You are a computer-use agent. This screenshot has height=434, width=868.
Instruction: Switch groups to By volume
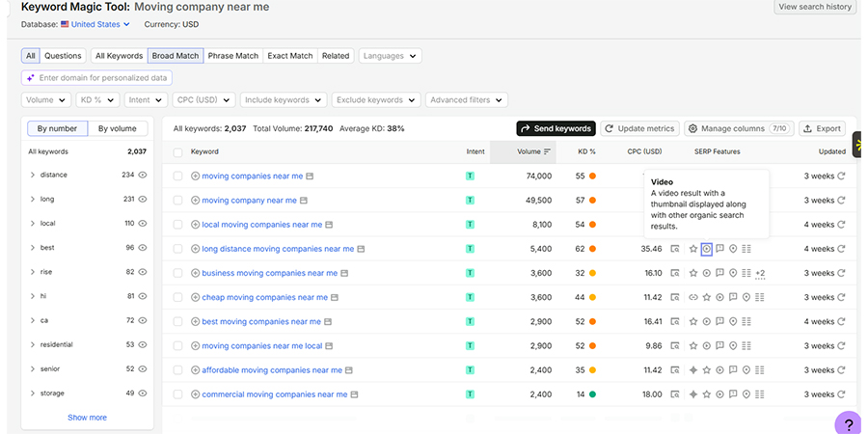[x=118, y=128]
